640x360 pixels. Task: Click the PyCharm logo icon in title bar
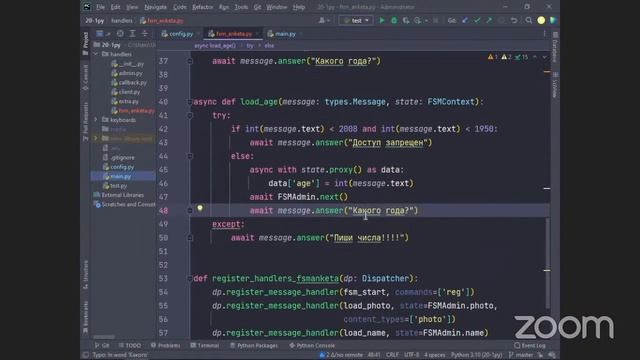click(87, 7)
